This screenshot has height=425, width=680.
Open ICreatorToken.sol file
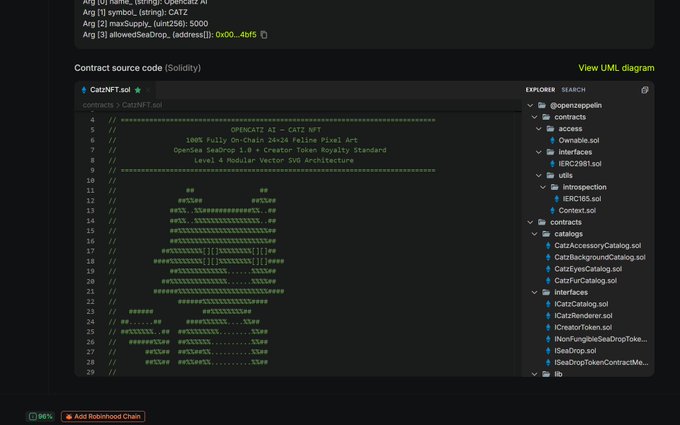(x=583, y=327)
